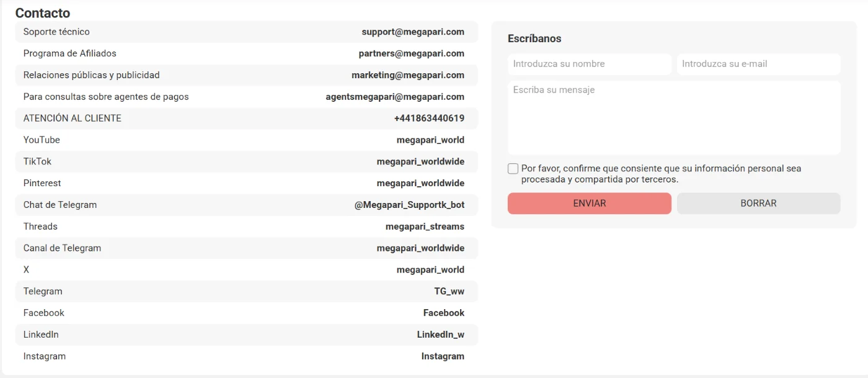This screenshot has width=868, height=378.
Task: Select the 'Soporte técnico' row label
Action: click(x=56, y=32)
